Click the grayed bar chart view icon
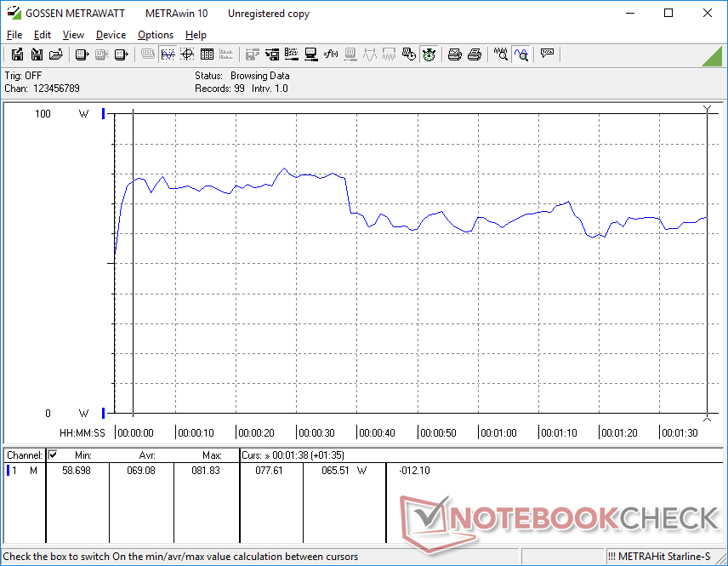 point(226,54)
